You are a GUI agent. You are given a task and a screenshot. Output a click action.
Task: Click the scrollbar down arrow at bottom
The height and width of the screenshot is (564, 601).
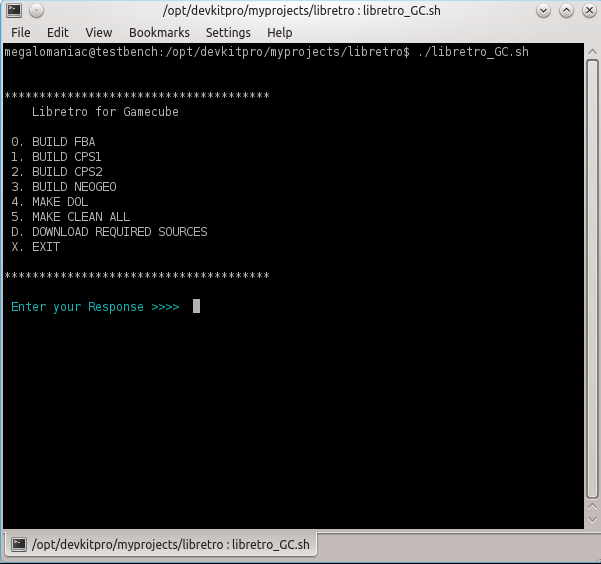click(592, 520)
